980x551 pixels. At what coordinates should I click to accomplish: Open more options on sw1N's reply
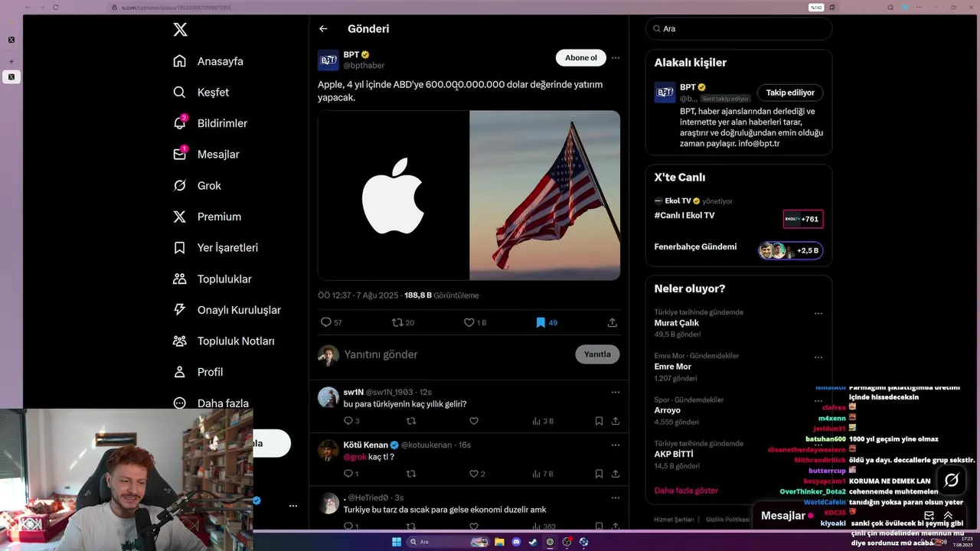(616, 393)
